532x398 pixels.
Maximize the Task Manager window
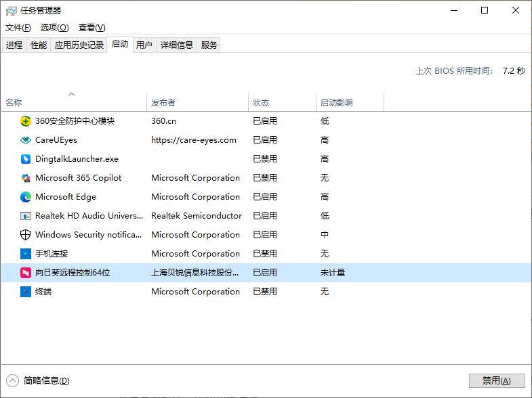click(x=485, y=11)
